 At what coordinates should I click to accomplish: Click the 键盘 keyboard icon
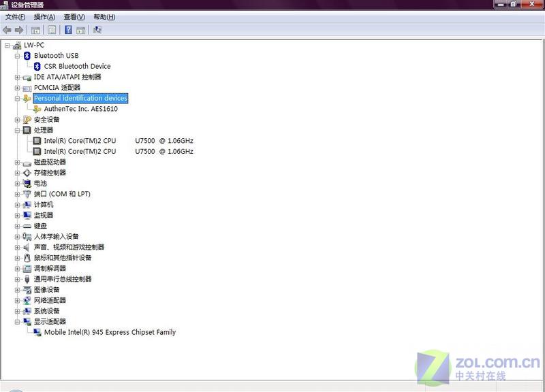click(x=27, y=226)
